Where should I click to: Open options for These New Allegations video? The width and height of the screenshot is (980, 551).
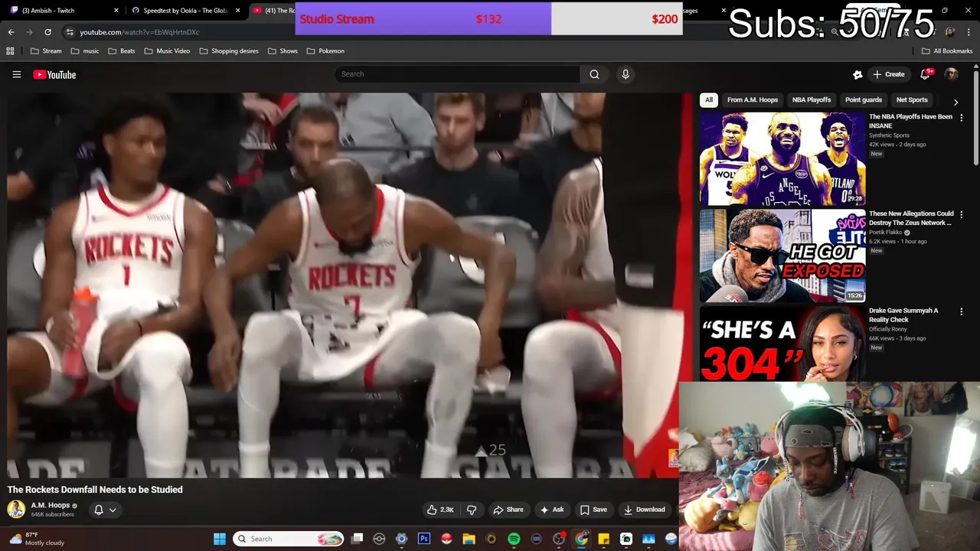pos(962,215)
